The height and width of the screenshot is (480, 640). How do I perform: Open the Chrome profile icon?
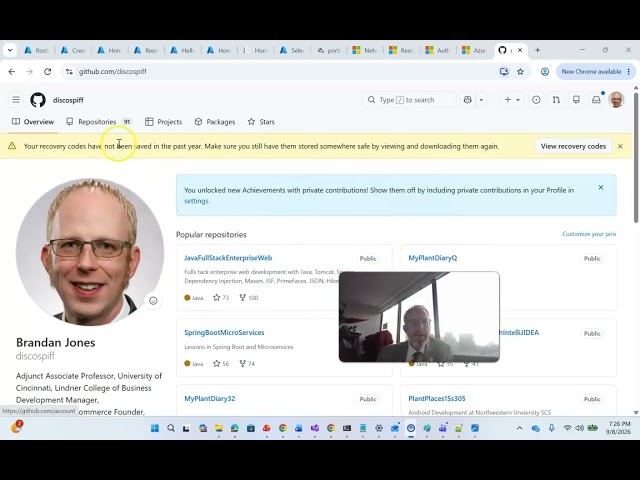[x=545, y=71]
